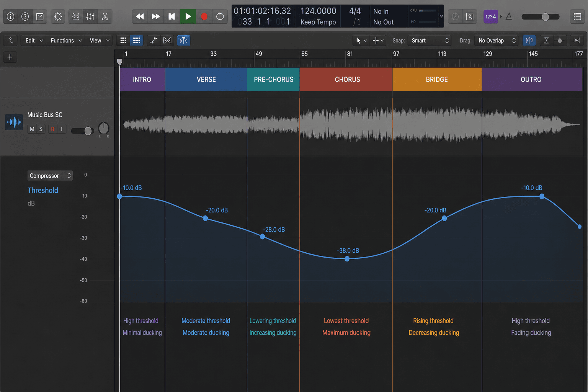This screenshot has height=392, width=588.
Task: Start playback with Play button
Action: point(188,16)
